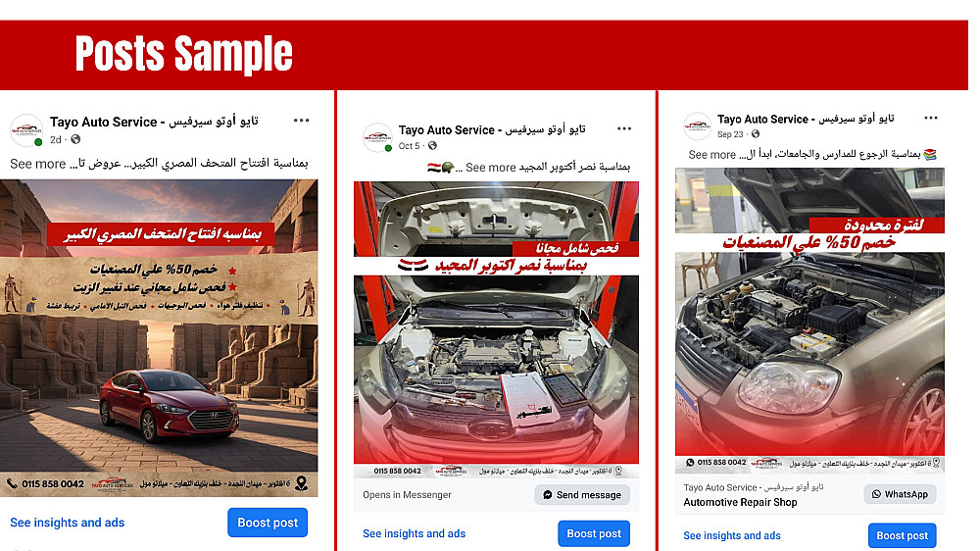980x551 pixels.
Task: Click the Send message button
Action: coord(582,495)
